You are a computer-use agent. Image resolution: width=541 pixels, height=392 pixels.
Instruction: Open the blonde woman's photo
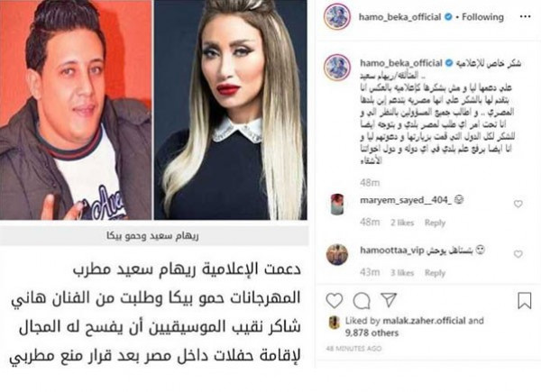230,110
